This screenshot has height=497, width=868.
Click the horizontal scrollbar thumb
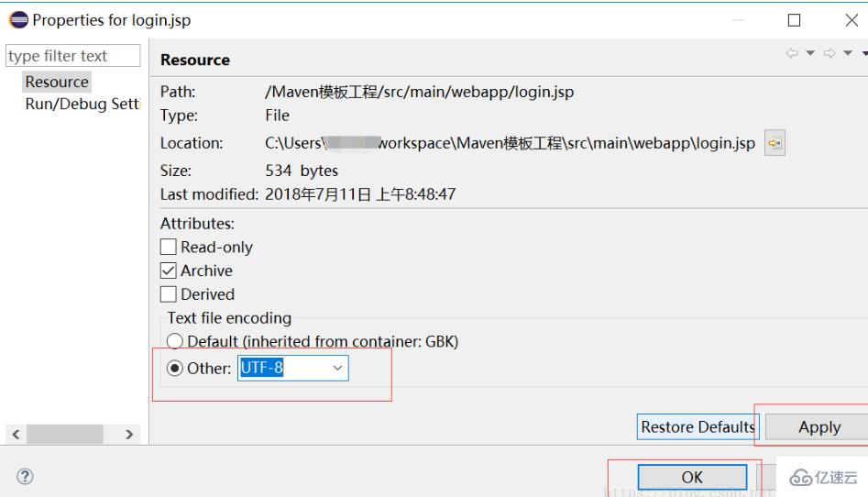[x=65, y=435]
